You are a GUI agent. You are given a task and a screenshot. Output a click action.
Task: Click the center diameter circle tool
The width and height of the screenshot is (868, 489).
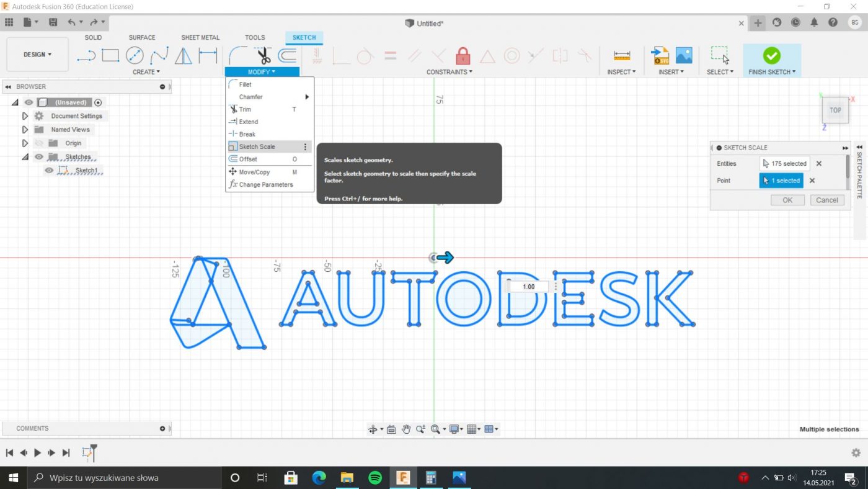(135, 56)
